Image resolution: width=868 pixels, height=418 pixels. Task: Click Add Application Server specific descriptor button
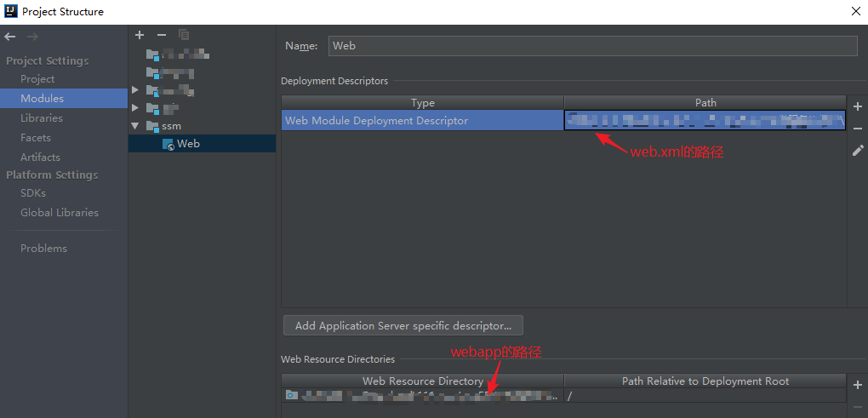coord(403,325)
